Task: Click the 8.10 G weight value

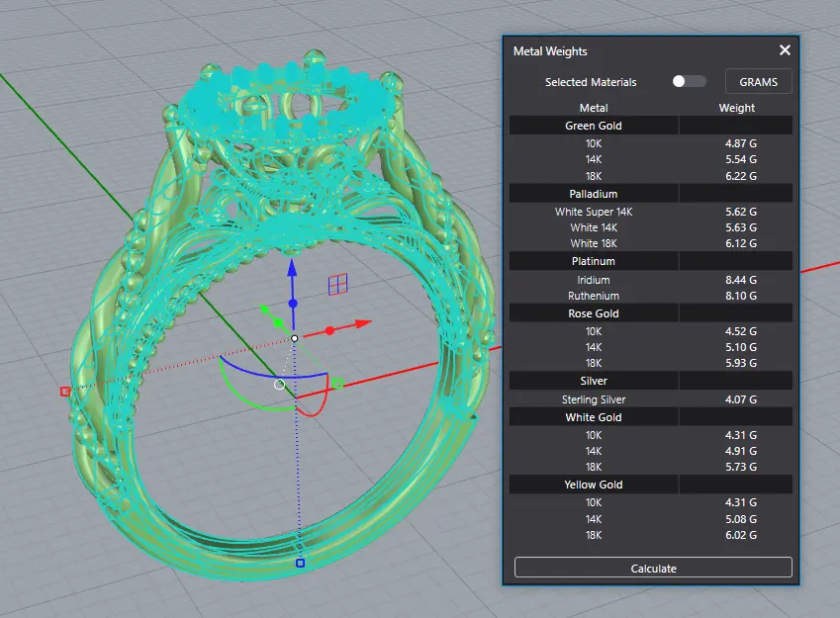Action: [741, 296]
